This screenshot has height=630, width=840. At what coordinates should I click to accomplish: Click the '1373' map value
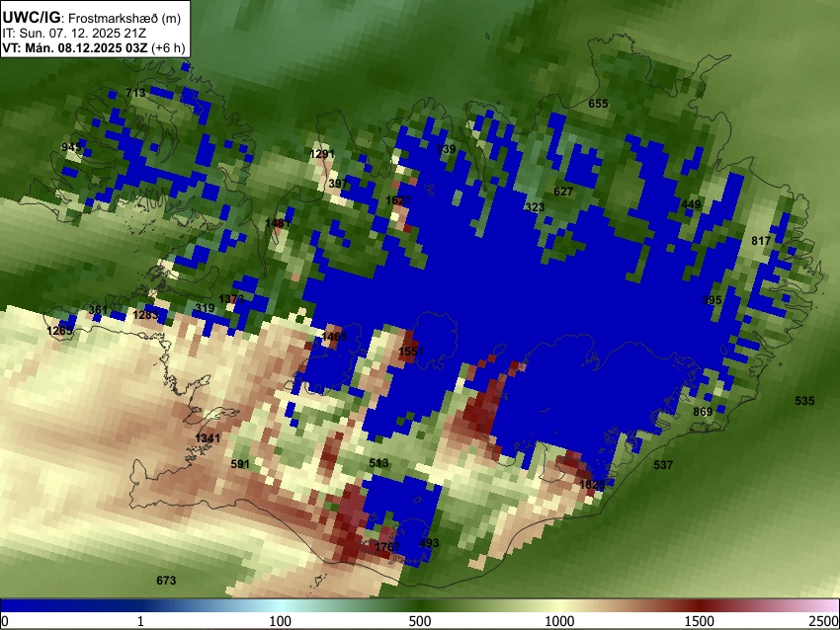(x=231, y=298)
